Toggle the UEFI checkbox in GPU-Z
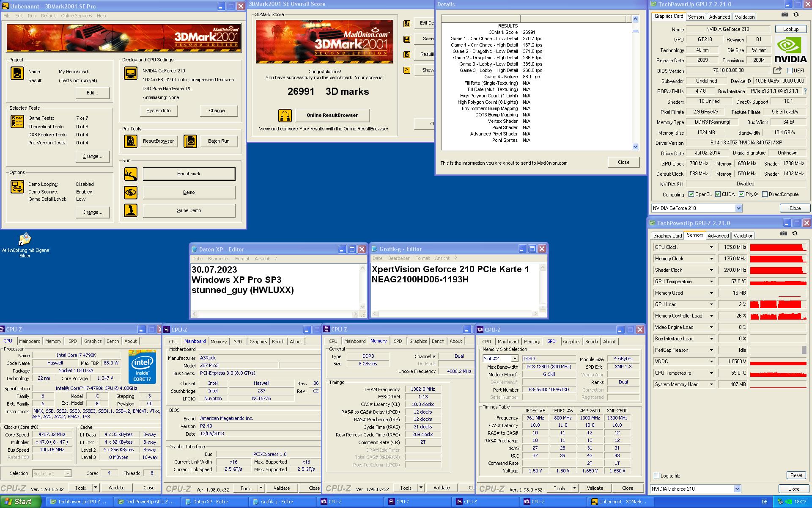The width and height of the screenshot is (812, 508). (x=790, y=71)
